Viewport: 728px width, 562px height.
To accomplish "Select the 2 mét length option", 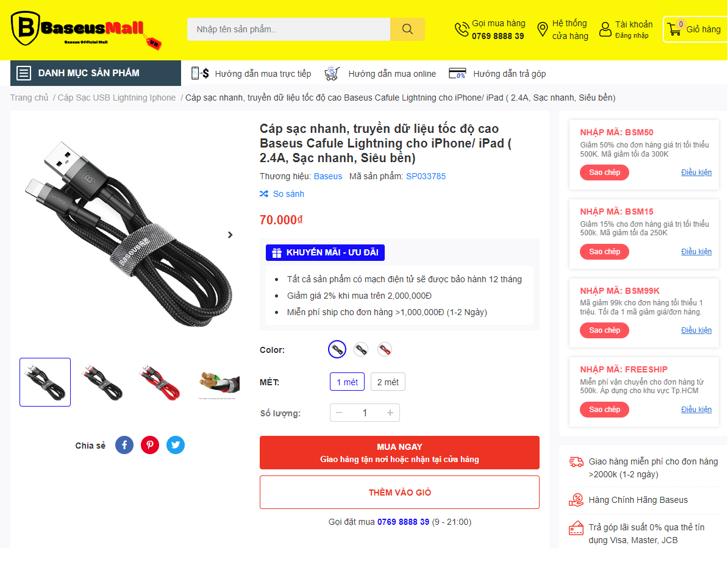I will [388, 382].
